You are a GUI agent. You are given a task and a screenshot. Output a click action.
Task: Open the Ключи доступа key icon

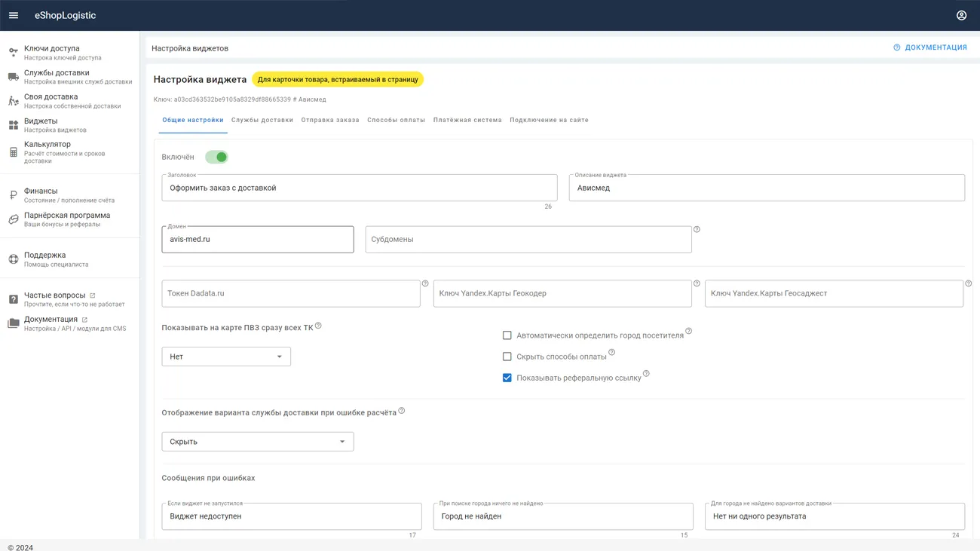pyautogui.click(x=14, y=53)
